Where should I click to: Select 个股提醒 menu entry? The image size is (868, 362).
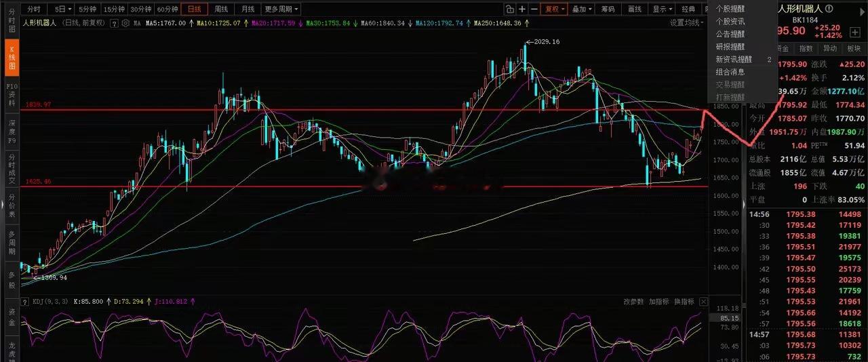click(730, 8)
